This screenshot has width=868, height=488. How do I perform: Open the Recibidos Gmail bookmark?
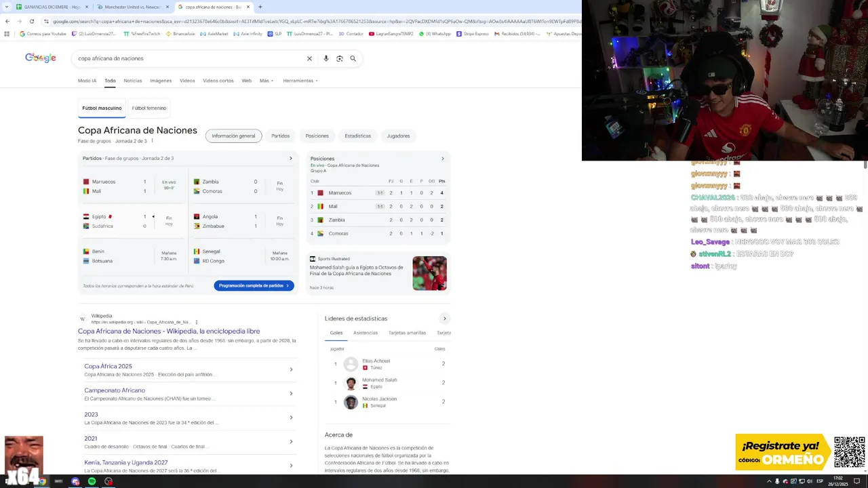[x=517, y=33]
